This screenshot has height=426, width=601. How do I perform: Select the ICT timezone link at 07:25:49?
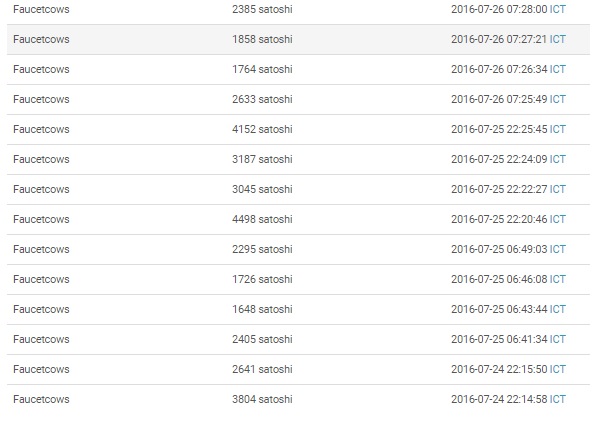(x=558, y=99)
